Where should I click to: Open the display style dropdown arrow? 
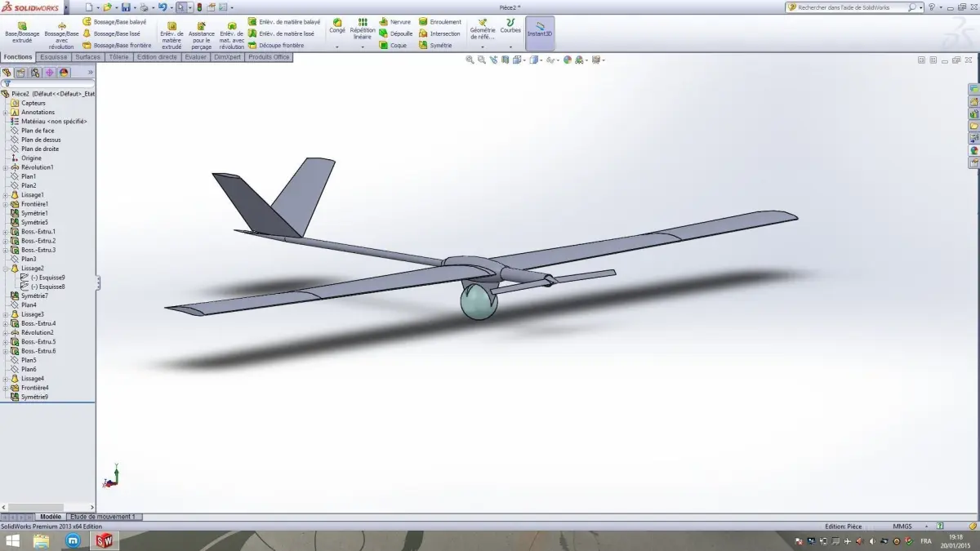(541, 60)
